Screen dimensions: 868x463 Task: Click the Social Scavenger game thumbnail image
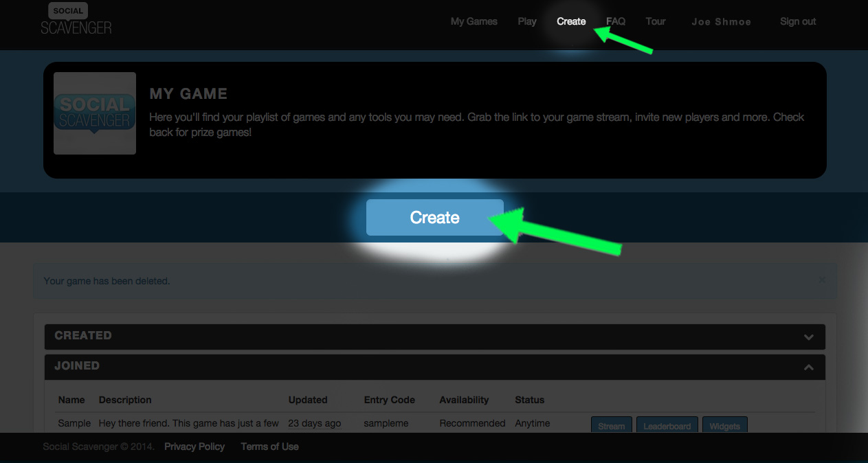(95, 113)
